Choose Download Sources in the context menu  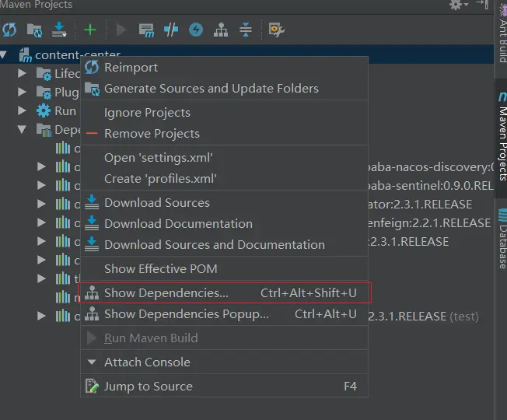click(x=224, y=203)
